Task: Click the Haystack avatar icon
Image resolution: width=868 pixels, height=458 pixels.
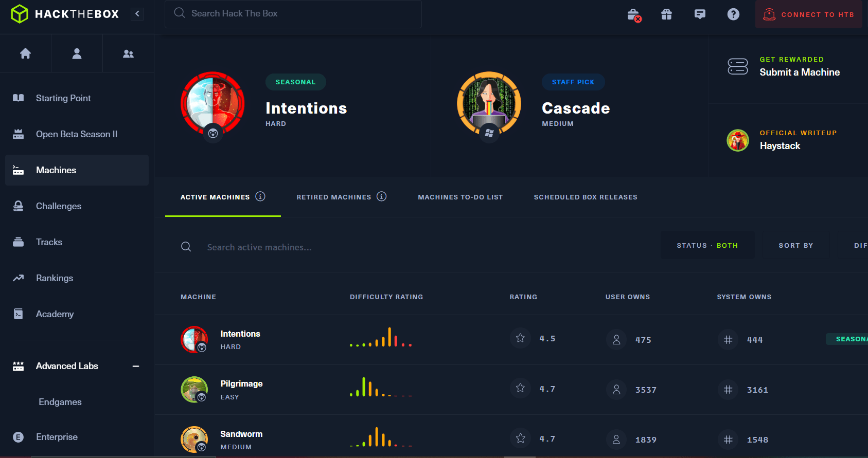Action: [x=738, y=140]
